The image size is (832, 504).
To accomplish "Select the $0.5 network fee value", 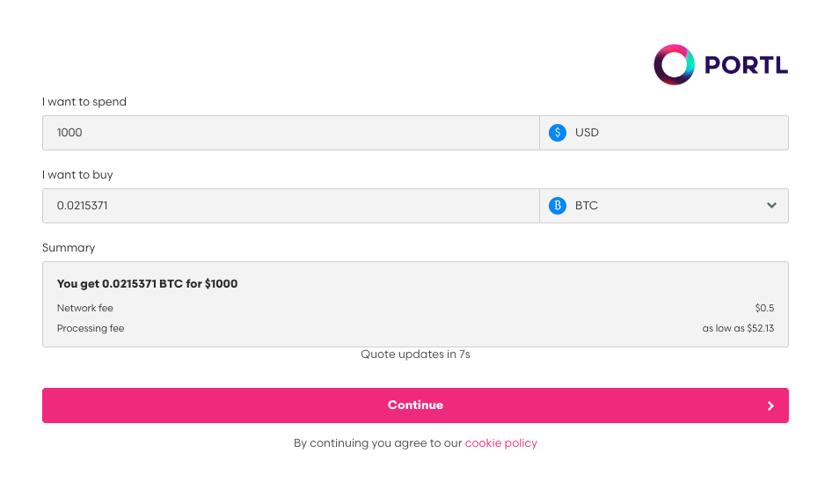I will (764, 308).
